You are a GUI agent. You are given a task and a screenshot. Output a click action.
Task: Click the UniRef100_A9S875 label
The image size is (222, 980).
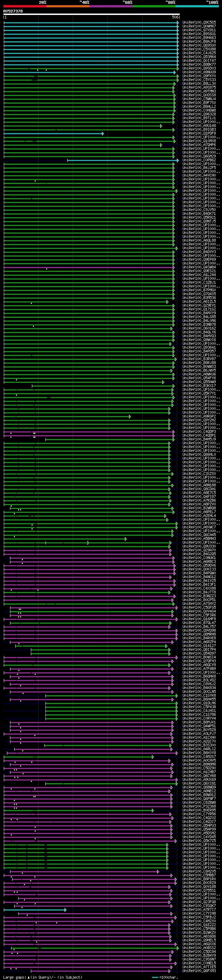click(199, 88)
